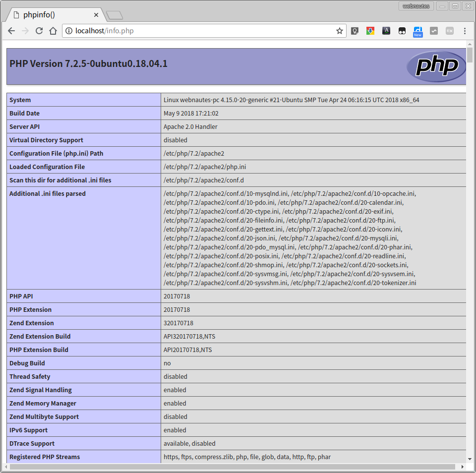Select the registered streams list starting https, ftps
The height and width of the screenshot is (473, 476).
247,456
